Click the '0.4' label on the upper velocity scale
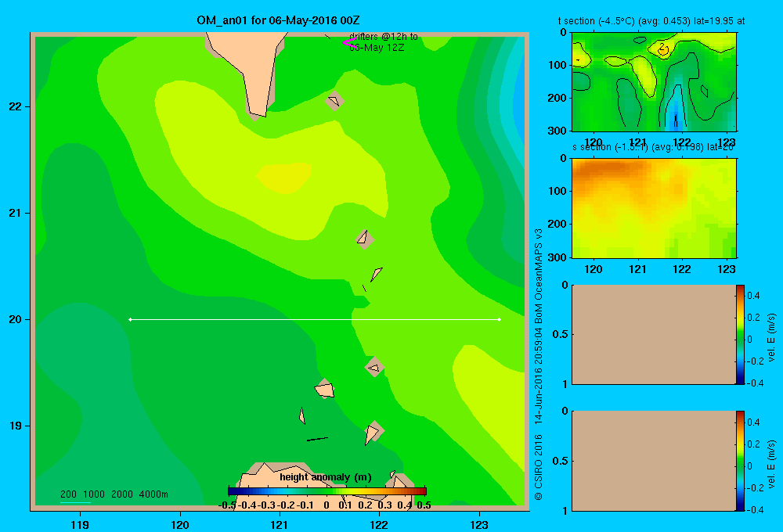 753,296
